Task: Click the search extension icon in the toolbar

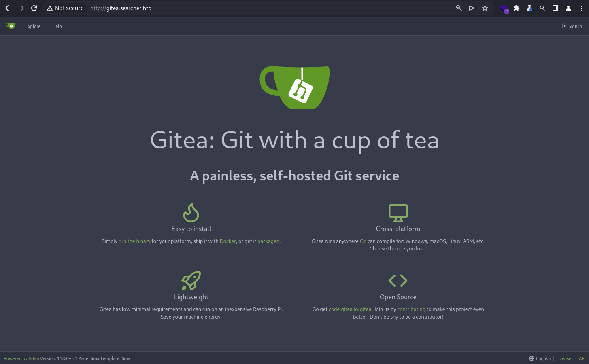Action: 542,8
